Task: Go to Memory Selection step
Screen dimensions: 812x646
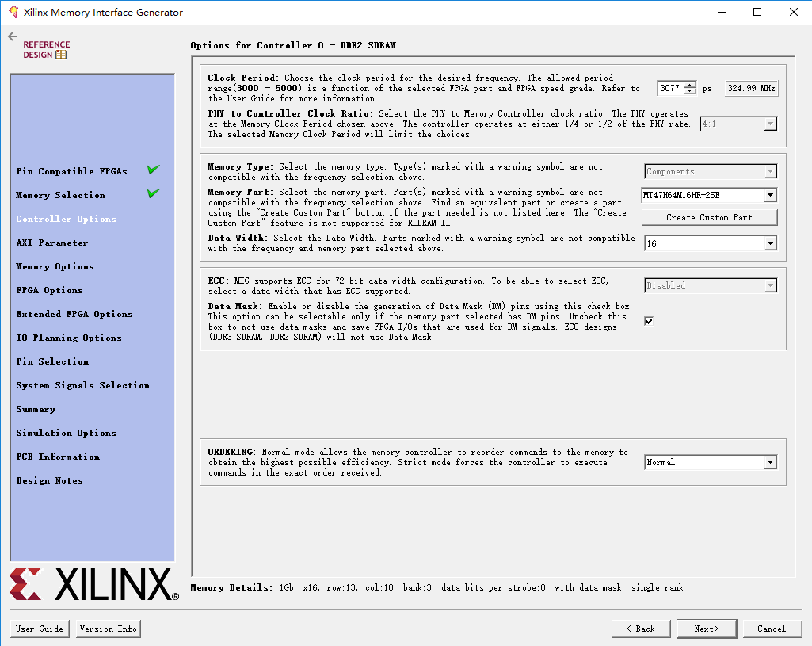Action: pos(60,195)
